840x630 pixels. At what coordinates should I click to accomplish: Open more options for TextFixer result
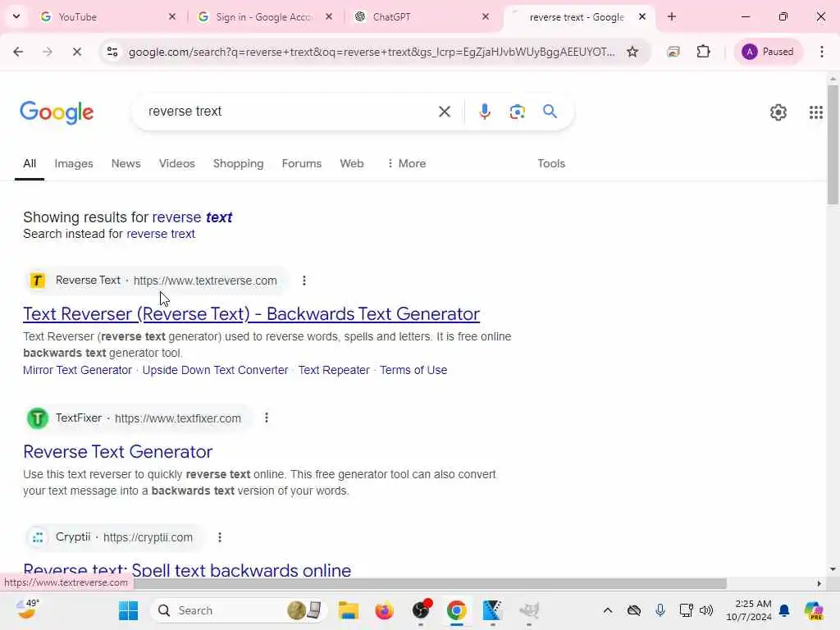(x=267, y=418)
